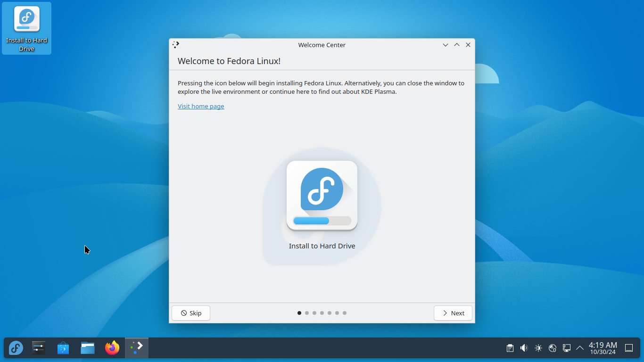
Task: Click the "Welcome Center" window title text
Action: coord(322,45)
